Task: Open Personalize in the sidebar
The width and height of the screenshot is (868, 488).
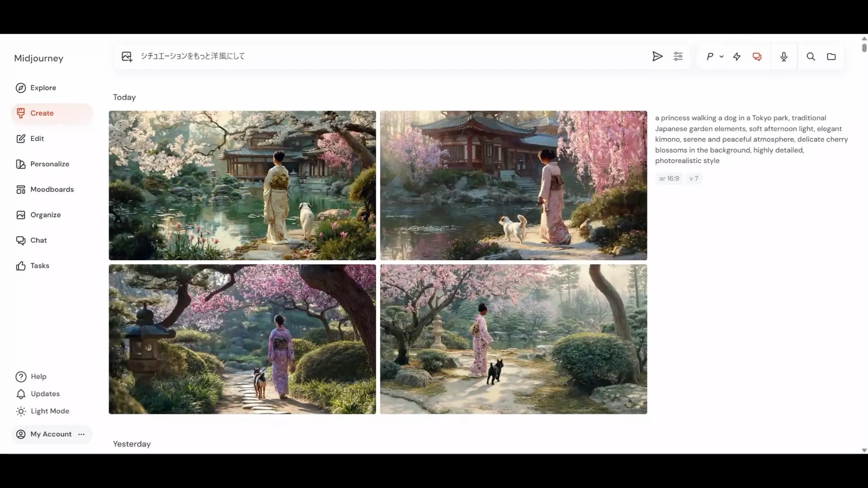Action: click(49, 164)
